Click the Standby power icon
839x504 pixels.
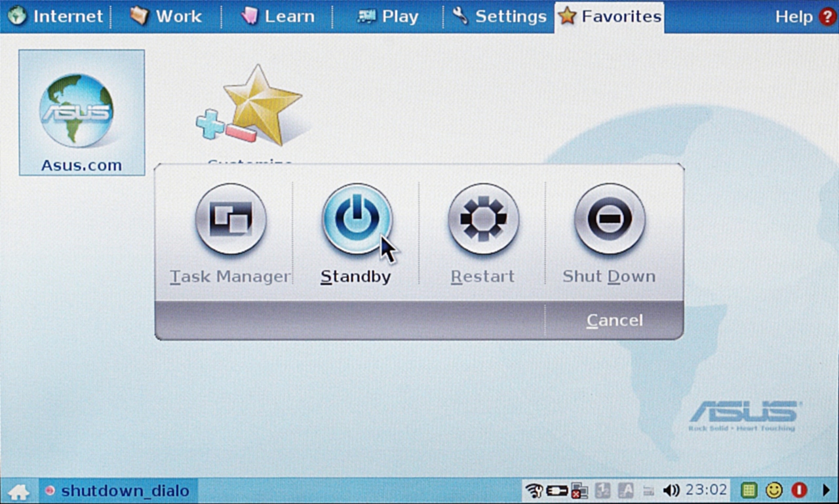click(x=357, y=219)
